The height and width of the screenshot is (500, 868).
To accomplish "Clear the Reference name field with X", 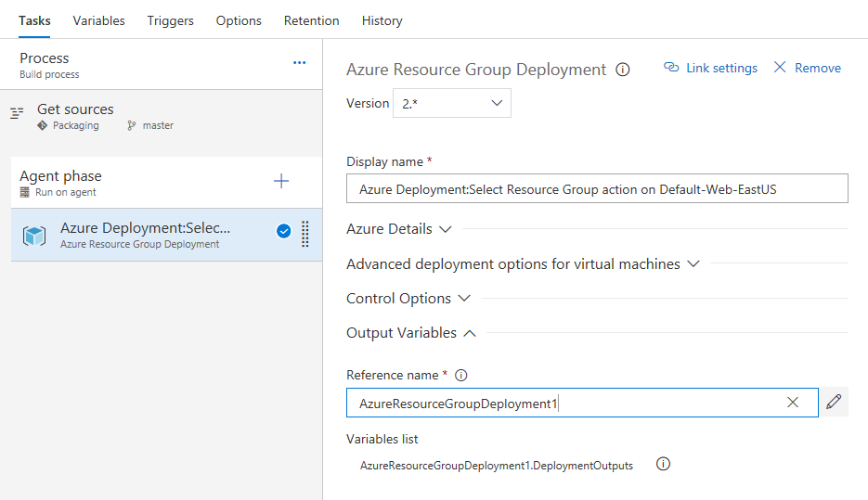I will click(793, 403).
